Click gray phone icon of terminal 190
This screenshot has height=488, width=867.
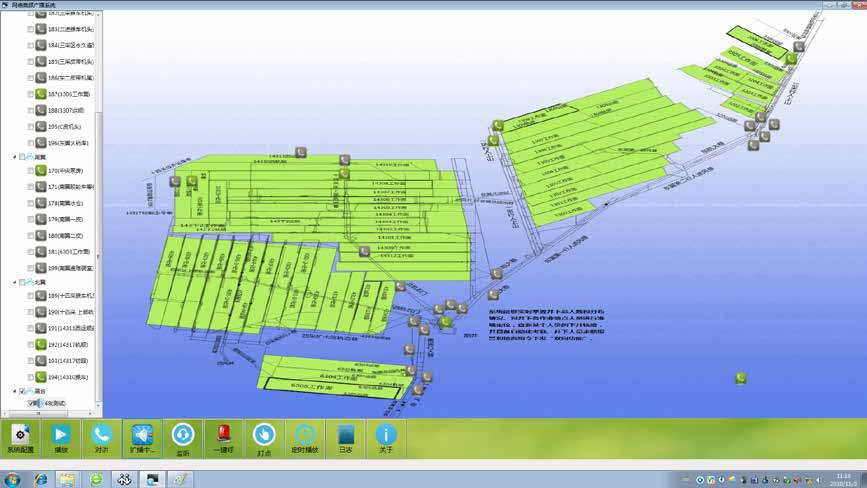(41, 312)
